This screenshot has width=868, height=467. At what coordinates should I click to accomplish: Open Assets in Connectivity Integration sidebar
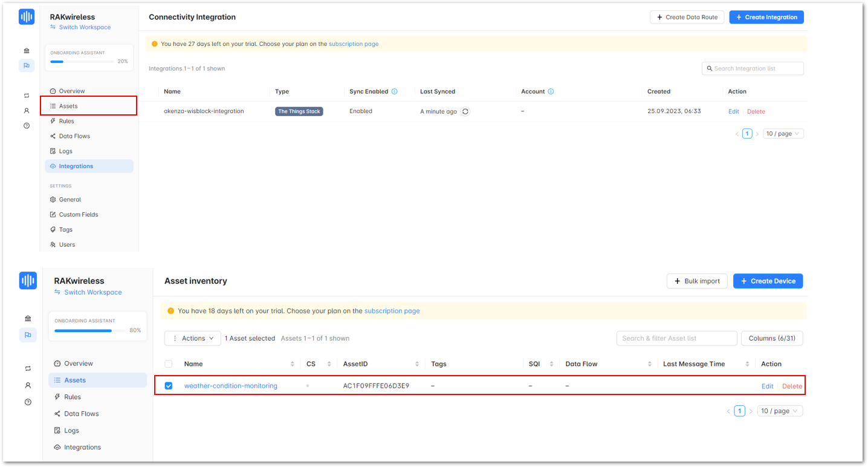click(89, 106)
